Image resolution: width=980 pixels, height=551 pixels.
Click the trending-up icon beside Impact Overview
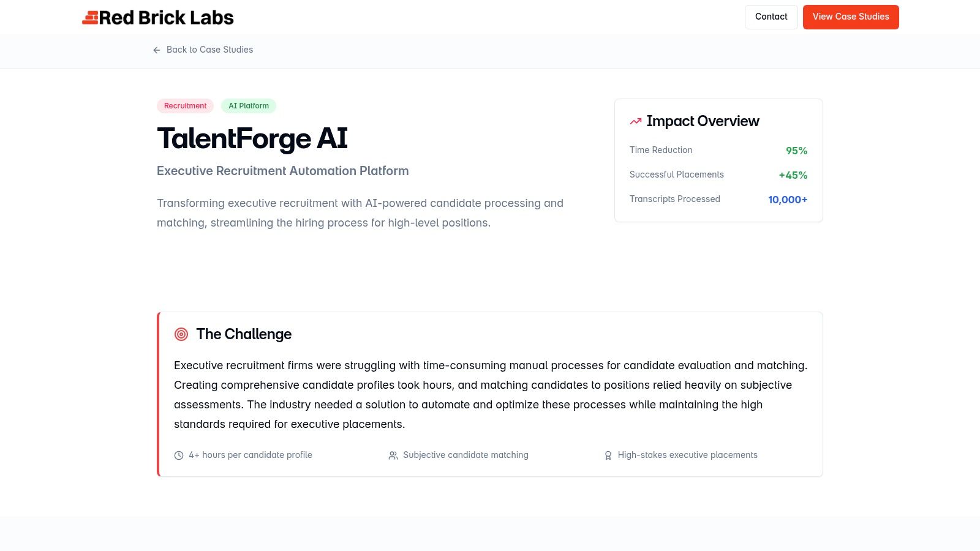click(635, 121)
